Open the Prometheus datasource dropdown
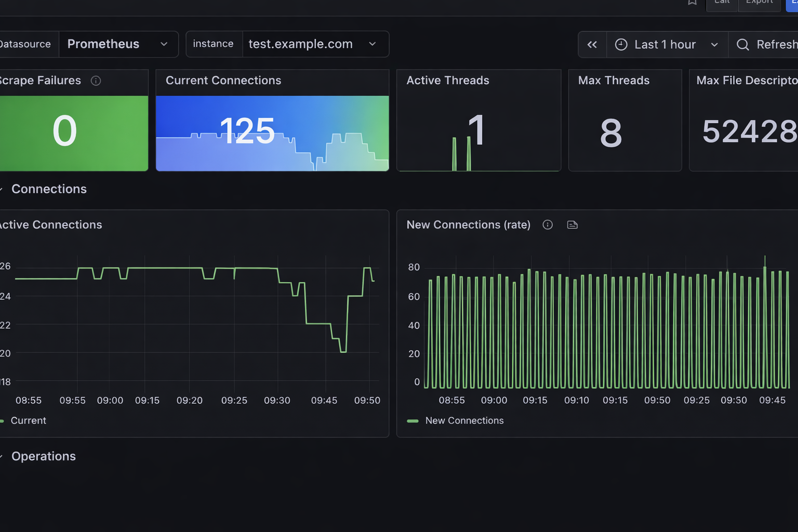 [118, 44]
